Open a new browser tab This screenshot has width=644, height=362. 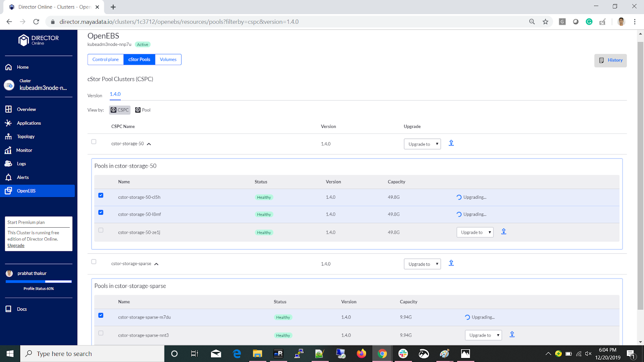[113, 7]
